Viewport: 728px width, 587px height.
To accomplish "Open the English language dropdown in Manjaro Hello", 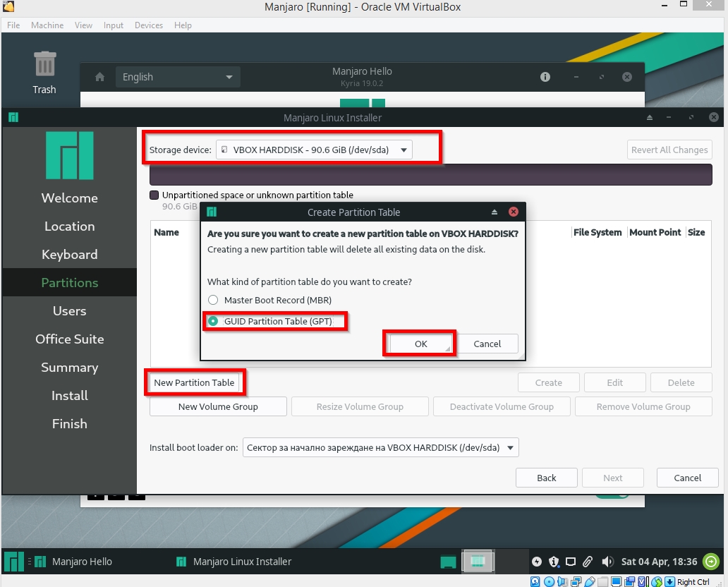I will coord(178,77).
